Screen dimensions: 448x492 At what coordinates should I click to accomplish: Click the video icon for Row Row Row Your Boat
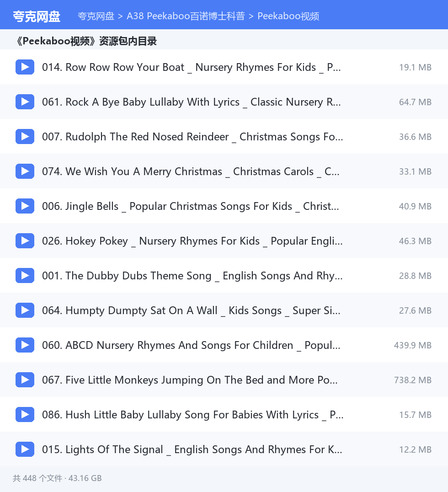click(x=25, y=67)
